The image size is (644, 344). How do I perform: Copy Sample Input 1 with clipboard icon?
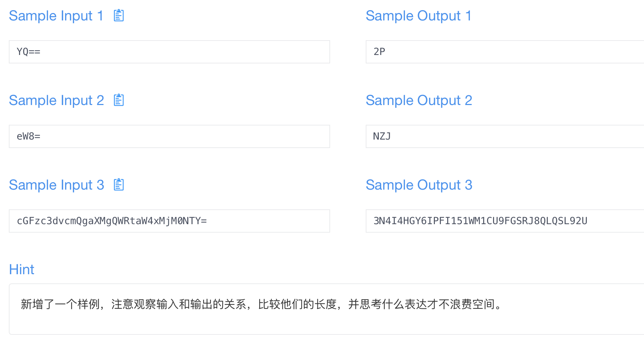click(119, 16)
